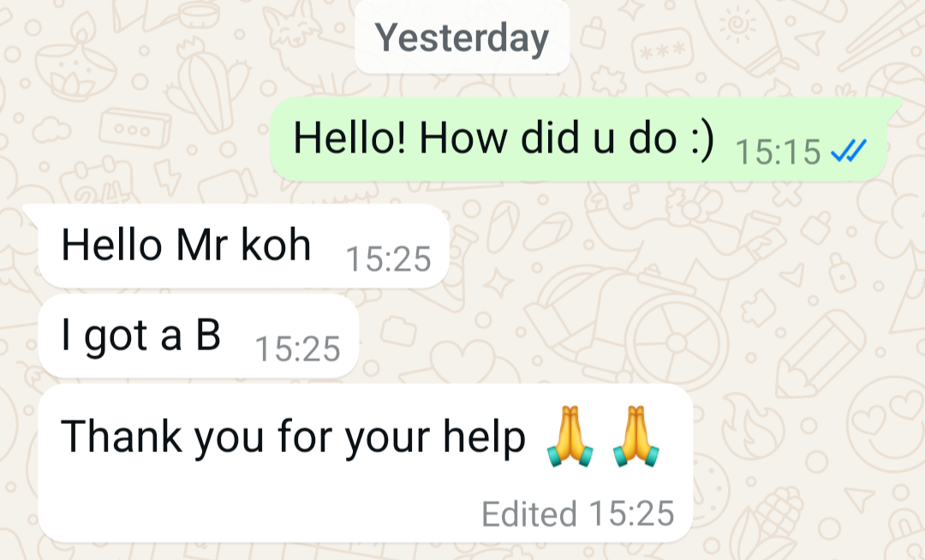Tap the blue double-check read receipt
The height and width of the screenshot is (560, 925).
tap(848, 151)
